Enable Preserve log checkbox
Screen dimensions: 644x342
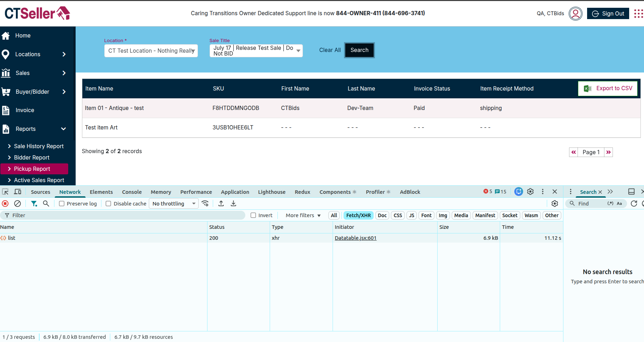(x=62, y=204)
